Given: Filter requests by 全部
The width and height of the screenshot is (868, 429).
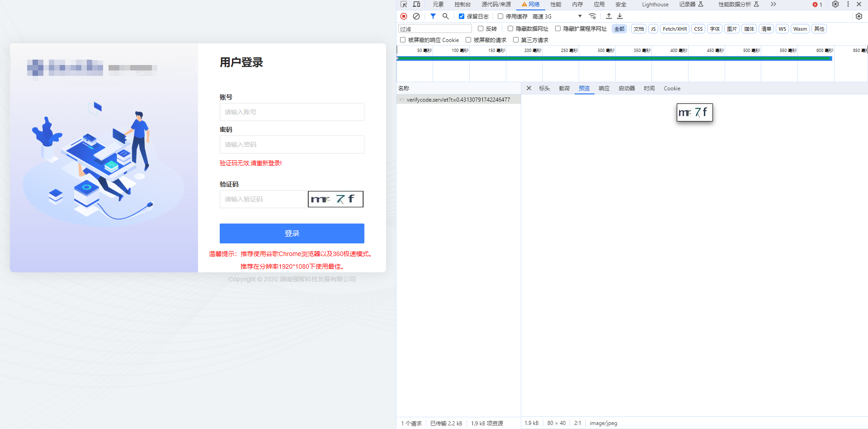Looking at the screenshot, I should (x=619, y=29).
